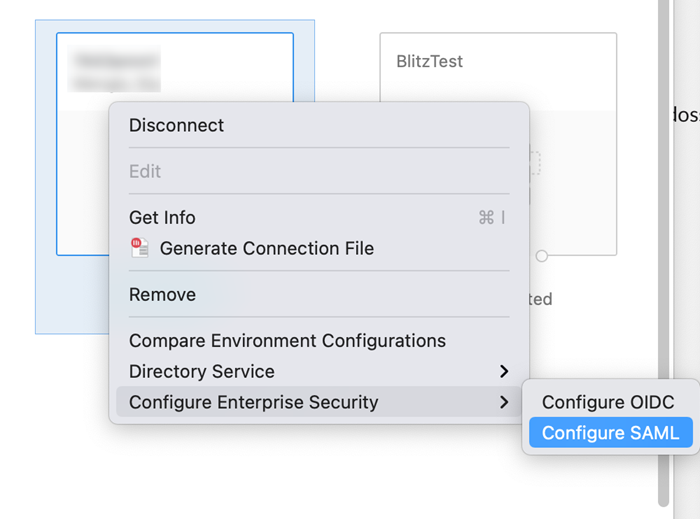Click the dashed placeholder box in BlitzTest

[535, 164]
